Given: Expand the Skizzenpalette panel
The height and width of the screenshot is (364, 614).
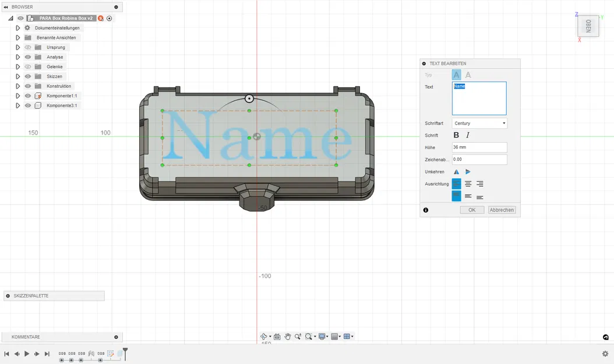Looking at the screenshot, I should (8, 296).
